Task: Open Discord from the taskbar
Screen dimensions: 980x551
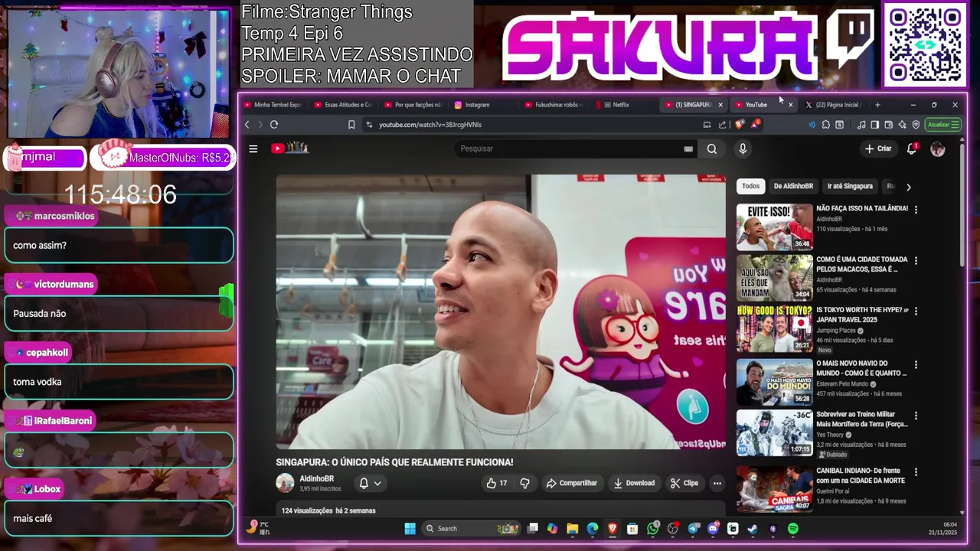Action: pos(713,529)
